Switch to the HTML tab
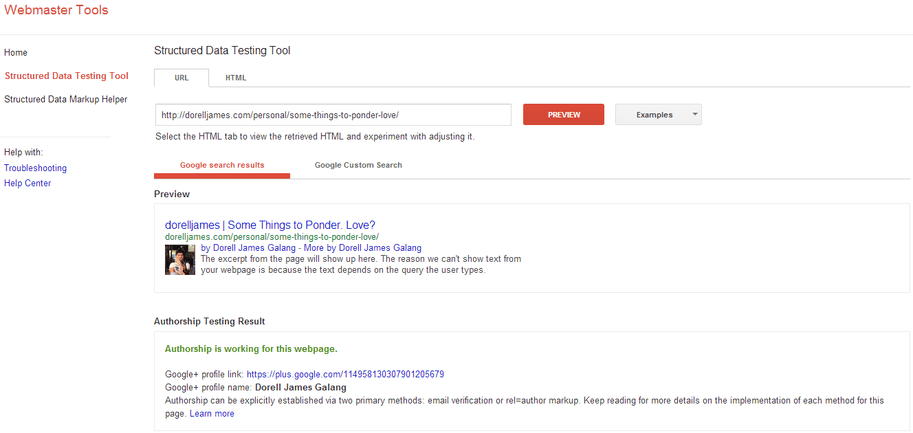 (x=236, y=78)
